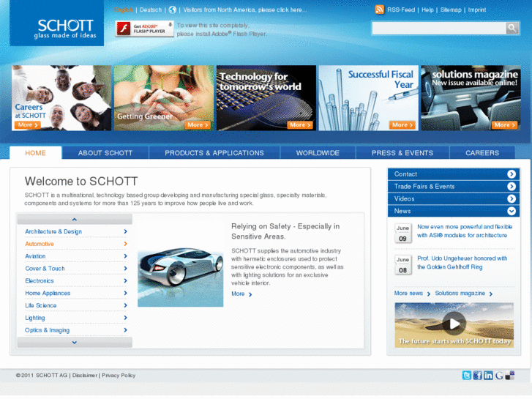Screen dimensions: 532x399
Task: Click Visitors from North America link
Action: (245, 10)
